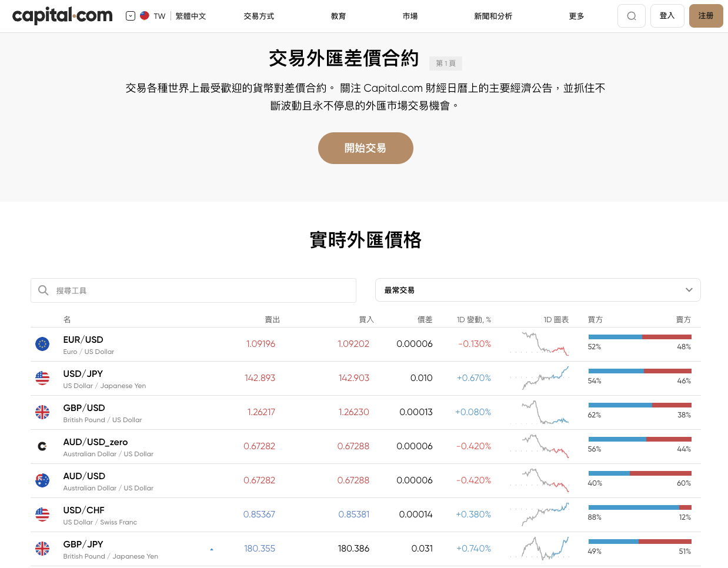Open the search magnifier button in header
The image size is (728, 568).
(632, 16)
